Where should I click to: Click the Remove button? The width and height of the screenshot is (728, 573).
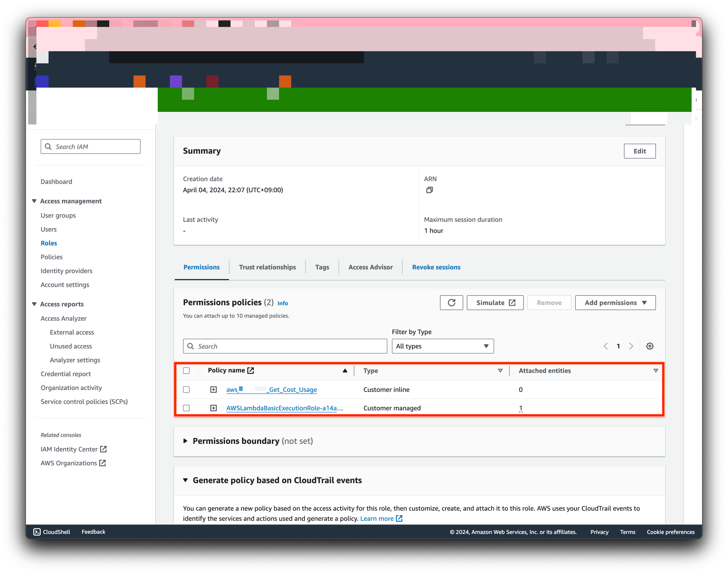click(x=549, y=303)
